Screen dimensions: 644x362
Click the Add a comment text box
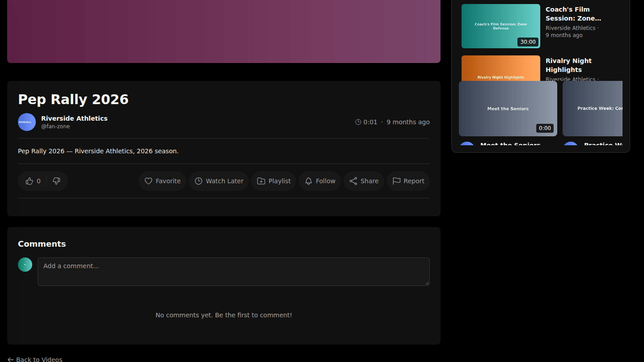point(233,272)
